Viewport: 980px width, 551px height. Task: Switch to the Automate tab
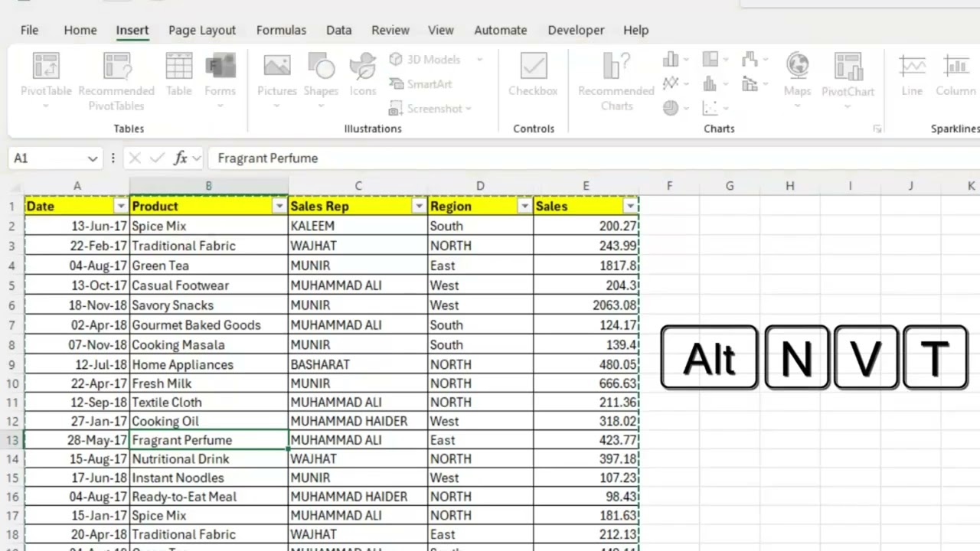501,31
